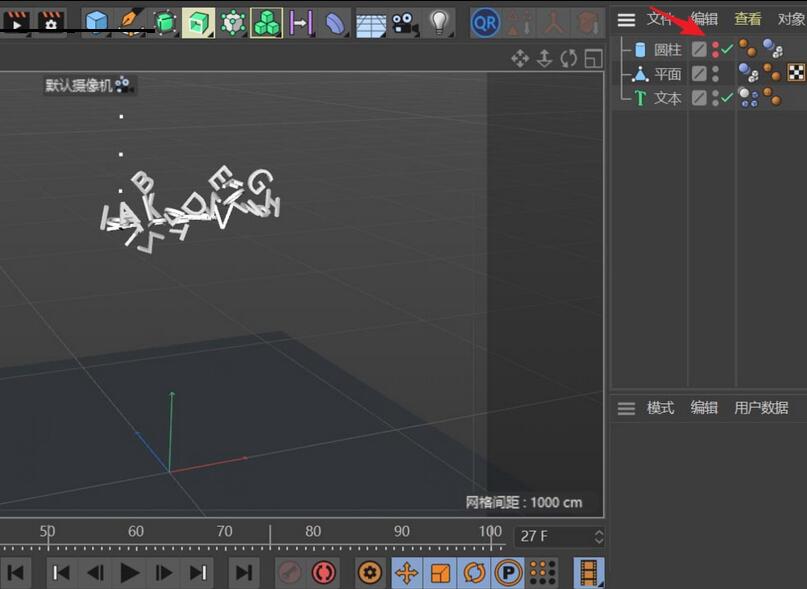The width and height of the screenshot is (807, 589).
Task: Disable the green checkmark on 圆柱 object
Action: point(727,48)
